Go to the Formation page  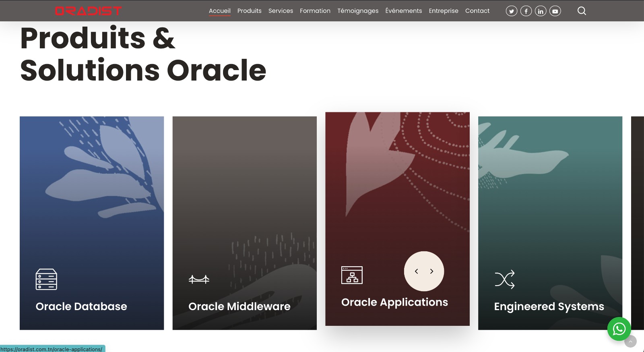pos(315,11)
